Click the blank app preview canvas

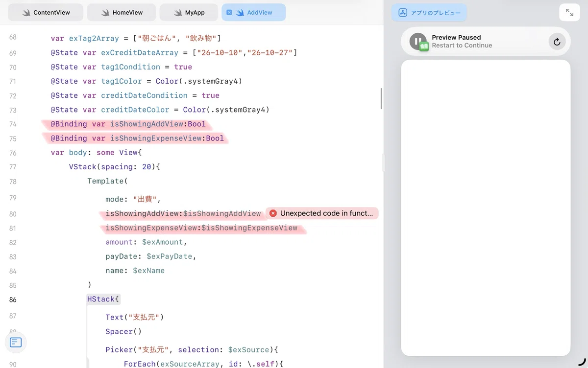point(486,208)
